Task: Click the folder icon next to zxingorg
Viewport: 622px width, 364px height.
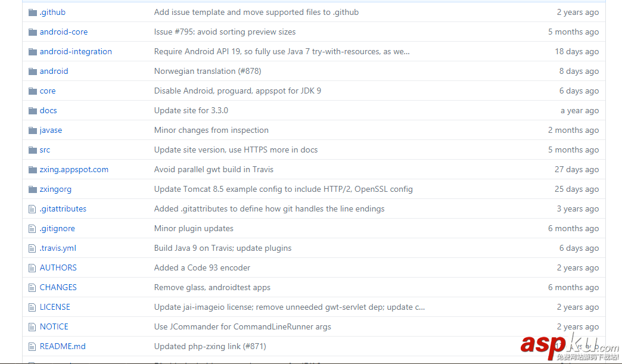Action: [33, 189]
